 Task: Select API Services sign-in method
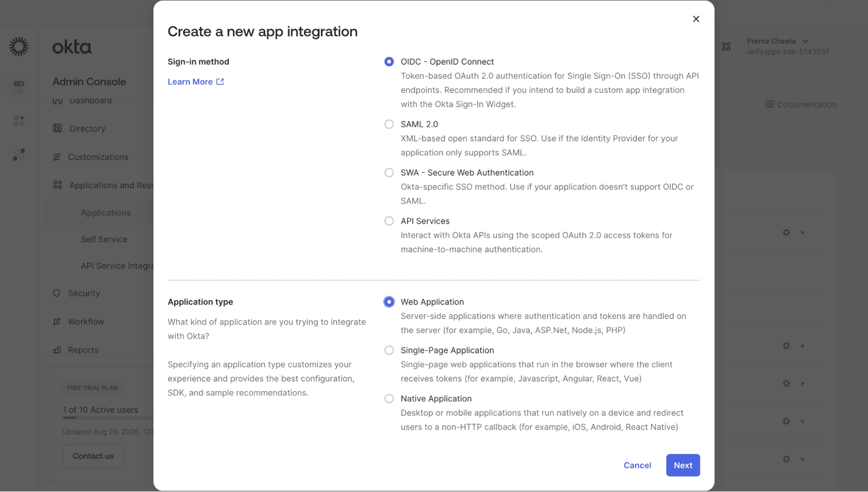tap(389, 221)
